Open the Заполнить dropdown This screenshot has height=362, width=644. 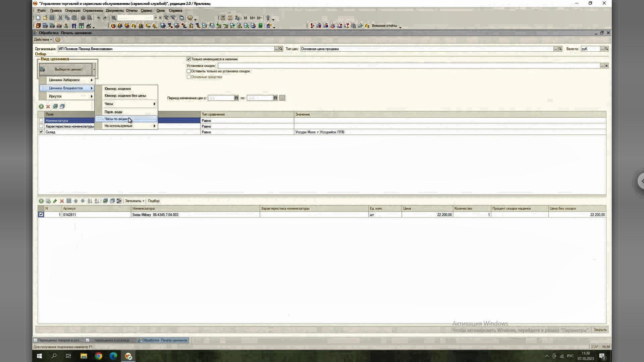tap(135, 201)
